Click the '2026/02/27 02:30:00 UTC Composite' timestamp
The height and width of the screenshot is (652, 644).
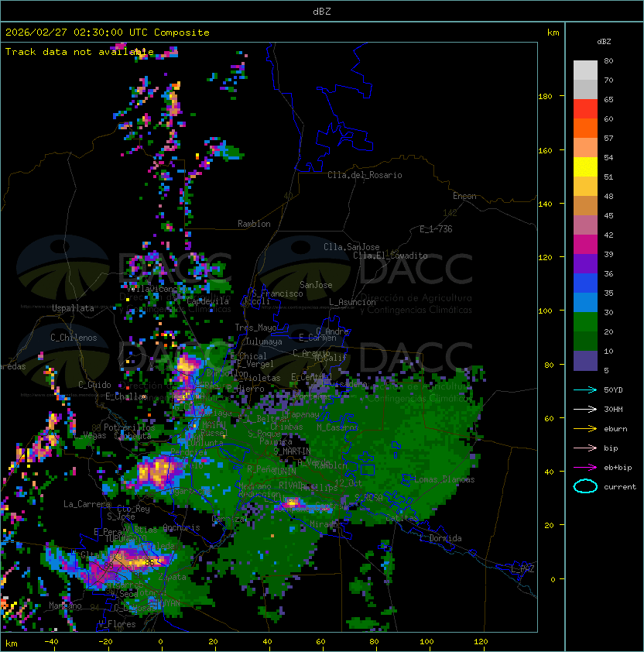[108, 33]
